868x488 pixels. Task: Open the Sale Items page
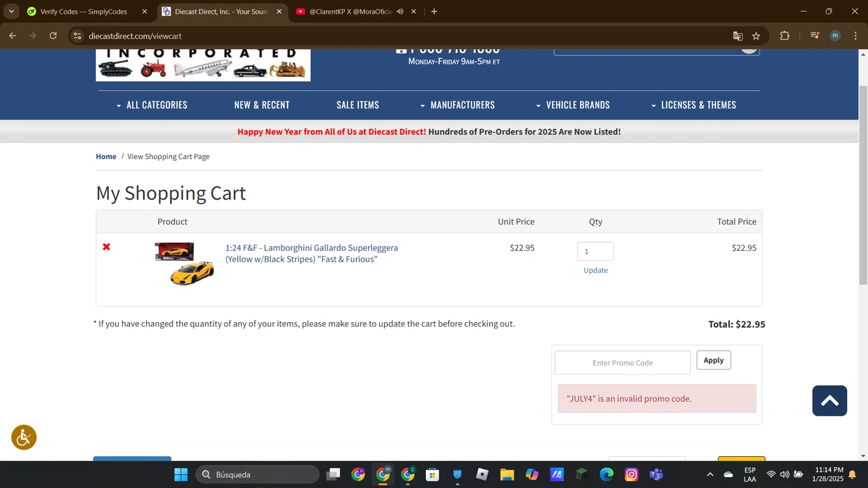click(x=358, y=105)
